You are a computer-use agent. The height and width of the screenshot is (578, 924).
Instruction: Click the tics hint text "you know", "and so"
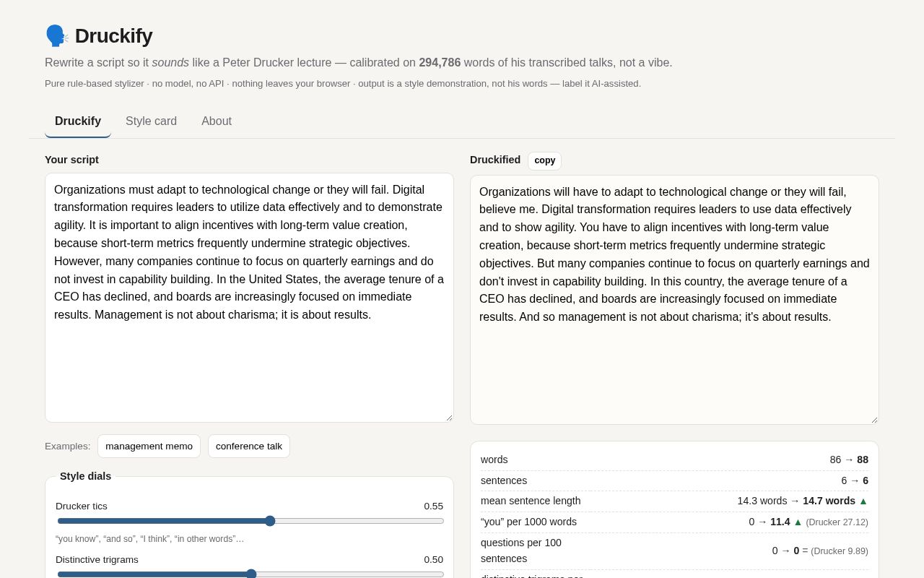pos(149,539)
